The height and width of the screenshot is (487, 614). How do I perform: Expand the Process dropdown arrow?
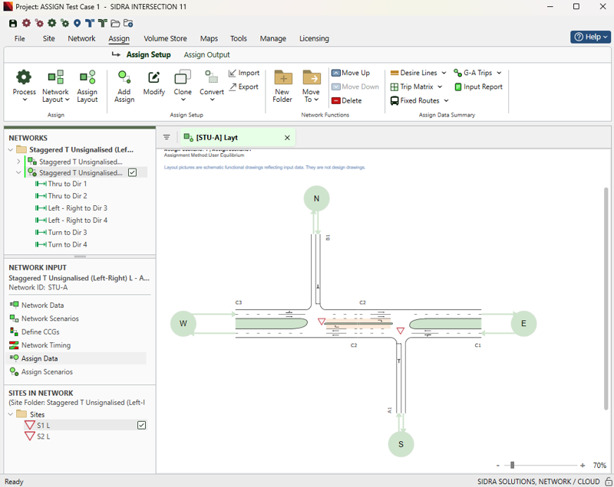tap(25, 100)
